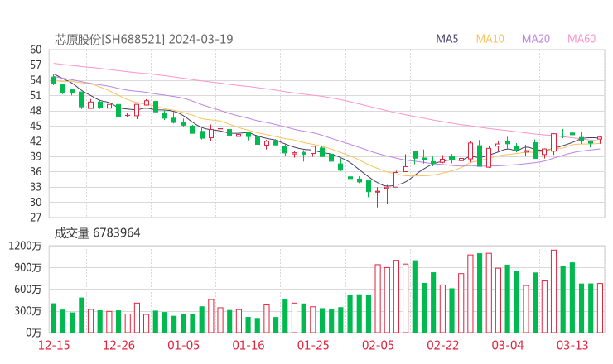Click the 36 price axis label

[36, 171]
